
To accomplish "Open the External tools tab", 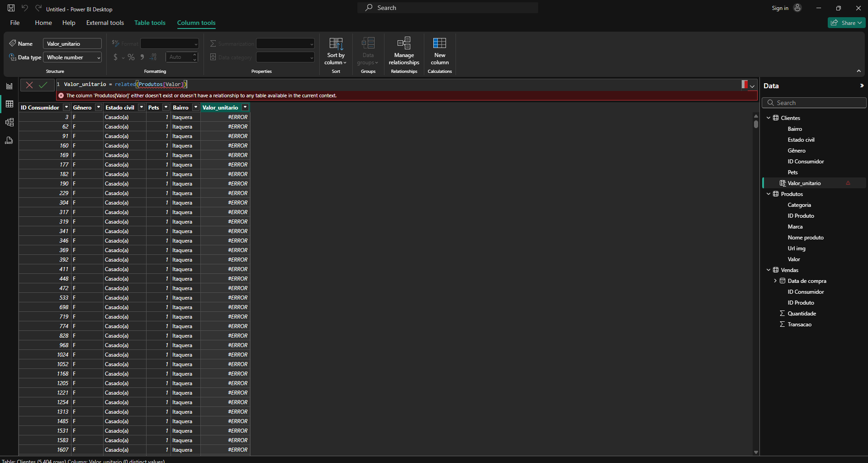I will coord(105,23).
